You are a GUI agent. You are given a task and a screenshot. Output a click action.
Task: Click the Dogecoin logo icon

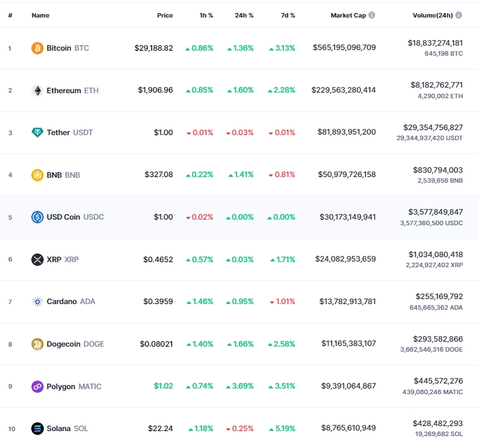tap(38, 344)
